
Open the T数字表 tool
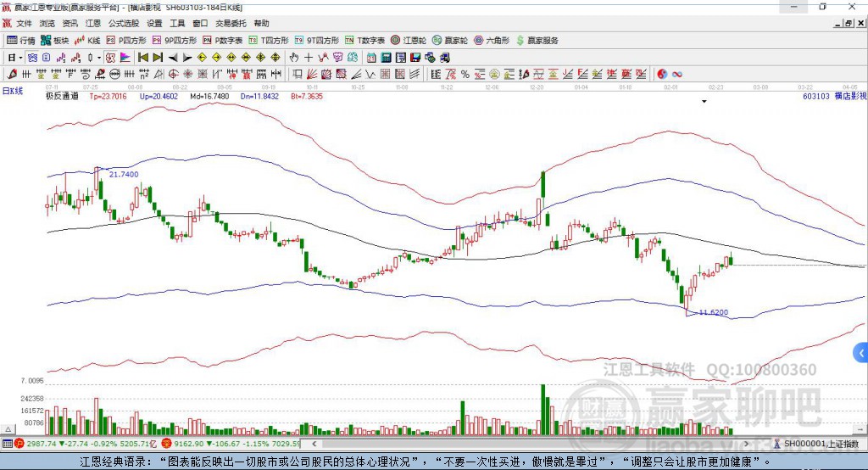(x=364, y=41)
